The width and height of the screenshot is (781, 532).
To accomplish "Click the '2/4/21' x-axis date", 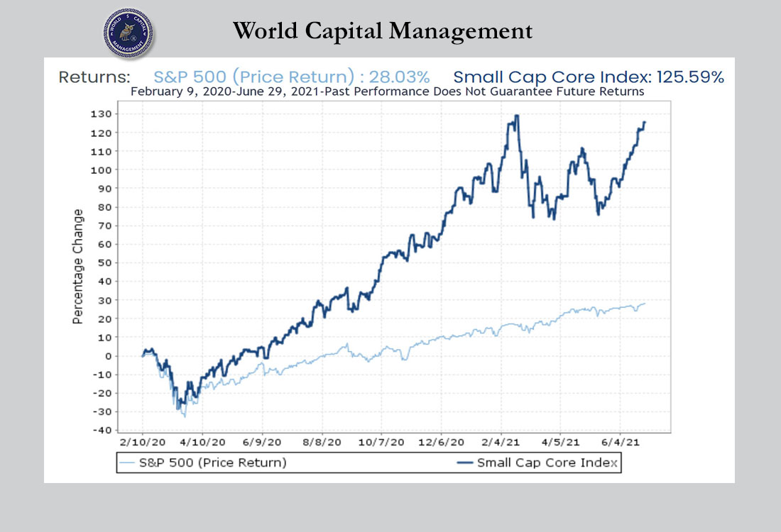I will pos(501,442).
